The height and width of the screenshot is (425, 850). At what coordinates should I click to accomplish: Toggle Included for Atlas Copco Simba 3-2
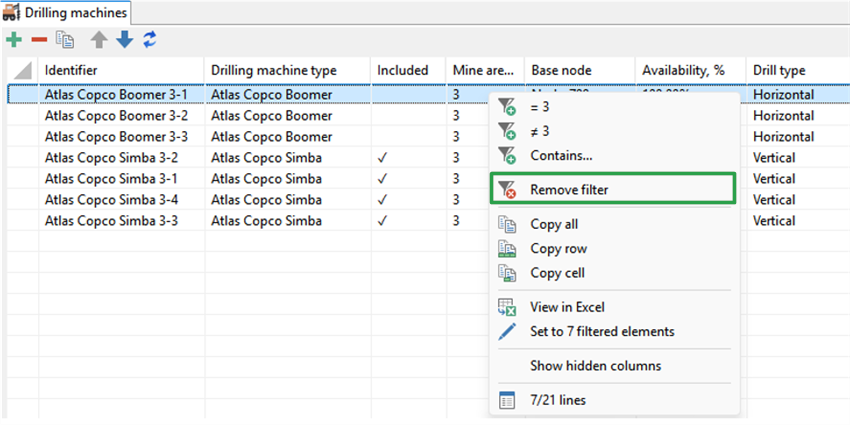tap(382, 158)
